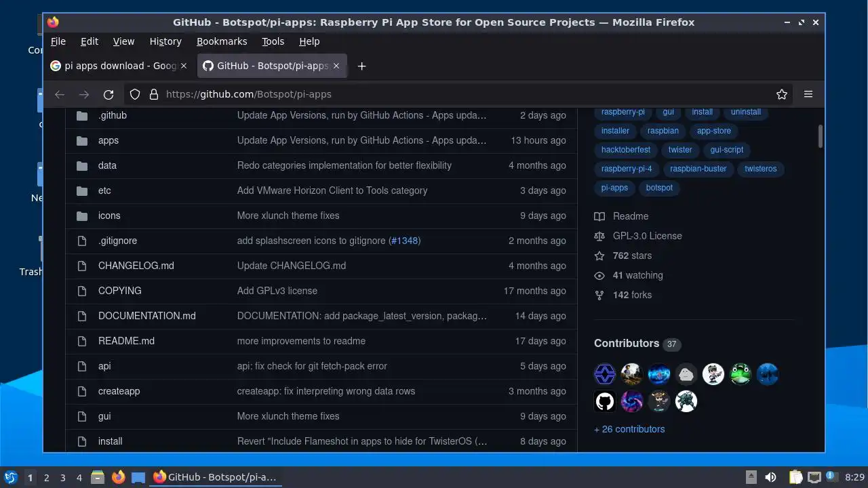This screenshot has width=868, height=488.
Task: Click the hacktoberfest topic tag
Action: coord(626,150)
